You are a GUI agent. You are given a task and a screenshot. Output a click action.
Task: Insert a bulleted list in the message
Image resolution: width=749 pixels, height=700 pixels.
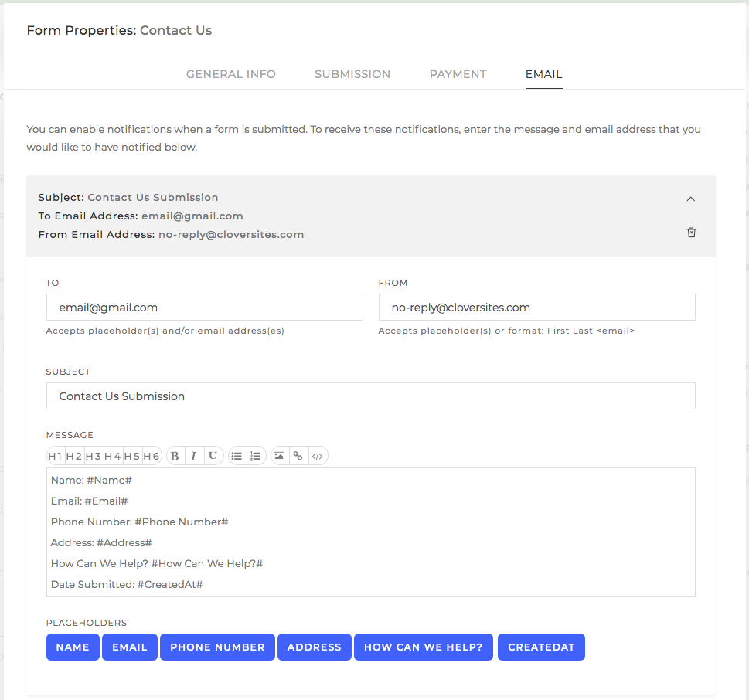click(237, 455)
